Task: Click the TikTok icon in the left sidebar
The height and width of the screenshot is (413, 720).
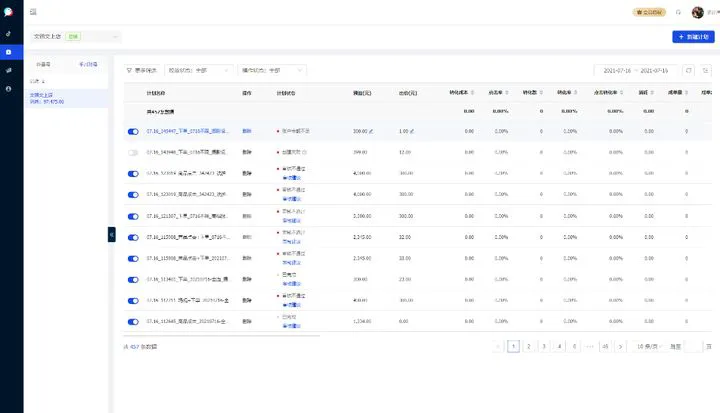Action: click(x=8, y=32)
